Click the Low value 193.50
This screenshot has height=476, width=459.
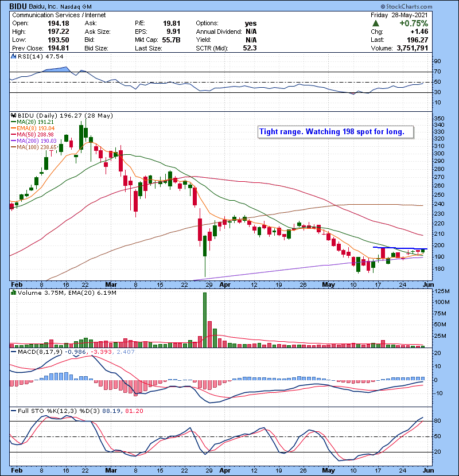[x=59, y=40]
